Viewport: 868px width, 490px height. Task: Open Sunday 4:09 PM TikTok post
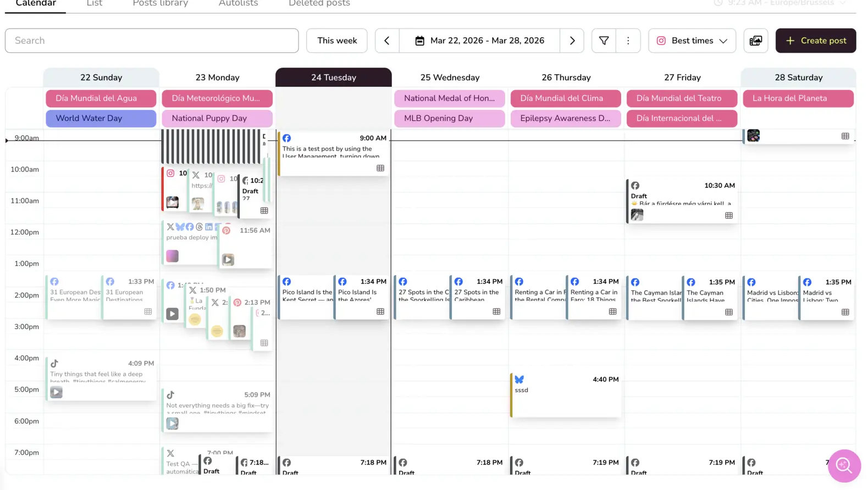pos(101,378)
